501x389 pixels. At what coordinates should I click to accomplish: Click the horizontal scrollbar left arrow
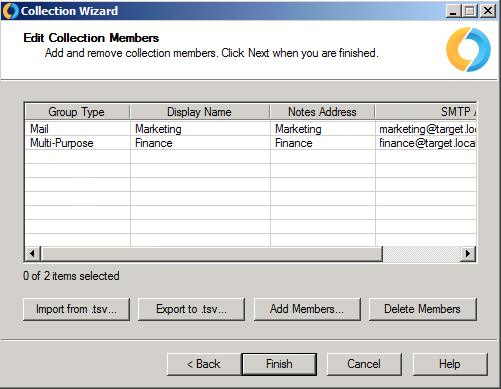click(32, 254)
